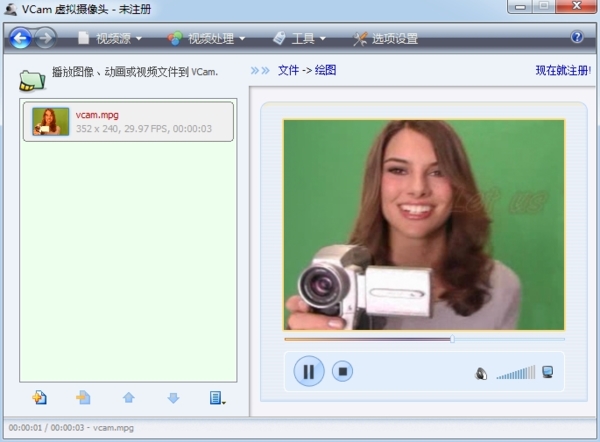Viewport: 600px width, 442px height.
Task: Select vcam.mpg in the playlist
Action: [127, 121]
